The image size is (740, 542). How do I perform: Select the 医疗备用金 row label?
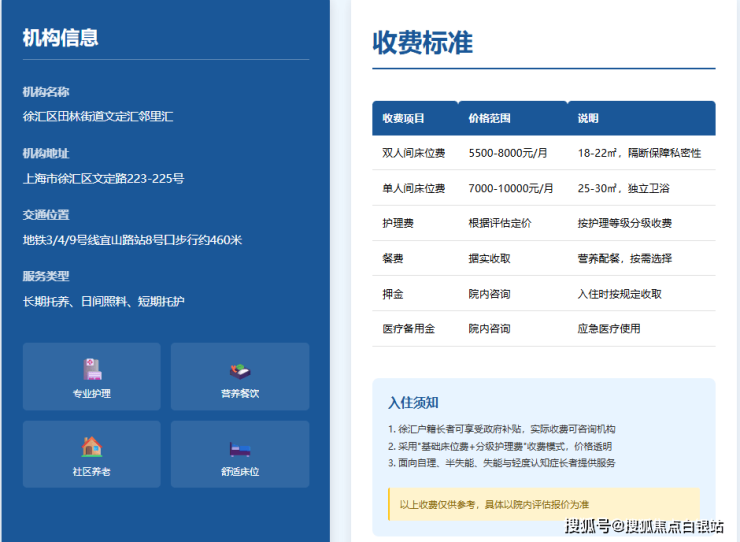(x=409, y=329)
